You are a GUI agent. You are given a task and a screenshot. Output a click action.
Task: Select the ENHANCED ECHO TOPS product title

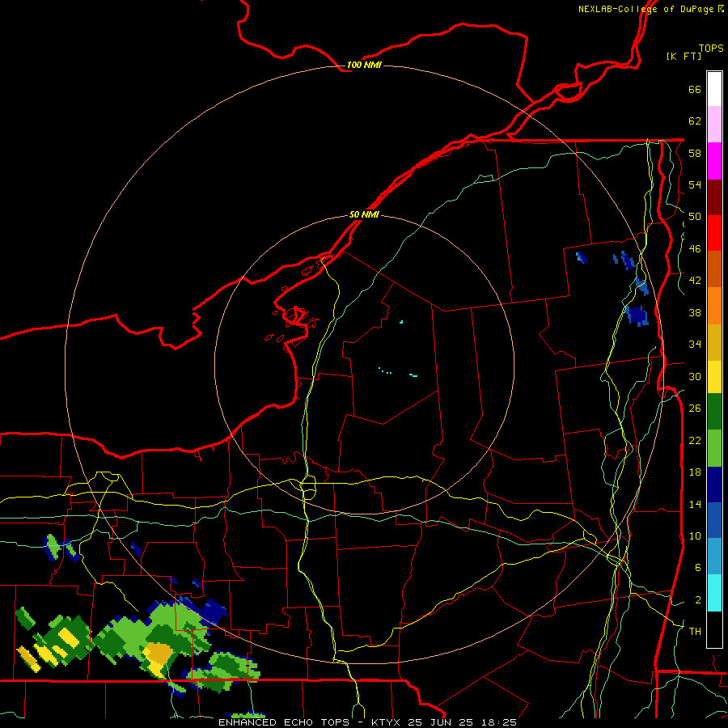point(284,722)
